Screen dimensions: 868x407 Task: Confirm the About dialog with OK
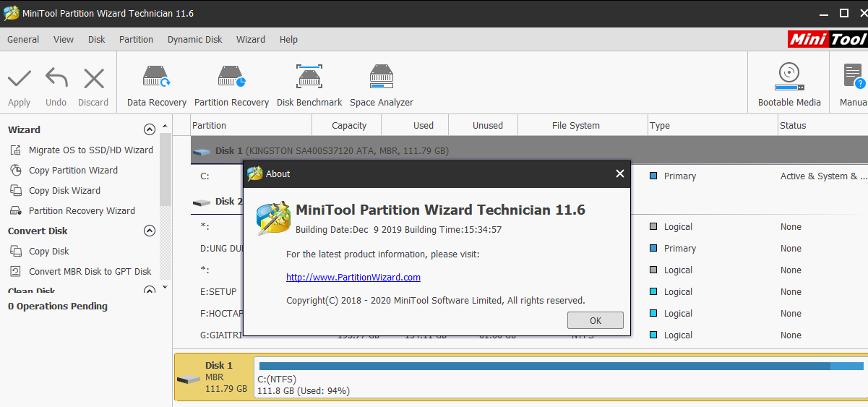point(596,320)
